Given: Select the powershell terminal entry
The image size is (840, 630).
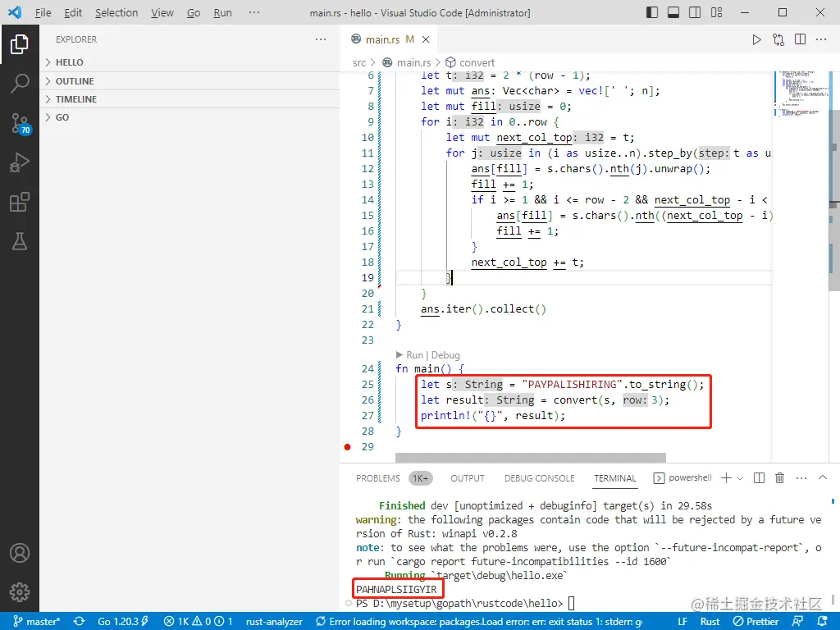Looking at the screenshot, I should coord(683,478).
